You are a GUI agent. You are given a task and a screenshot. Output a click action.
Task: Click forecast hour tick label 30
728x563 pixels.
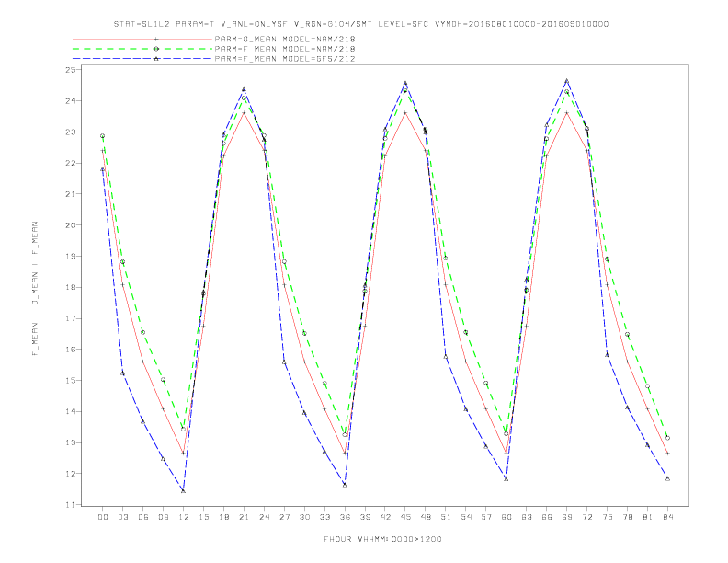[x=304, y=517]
